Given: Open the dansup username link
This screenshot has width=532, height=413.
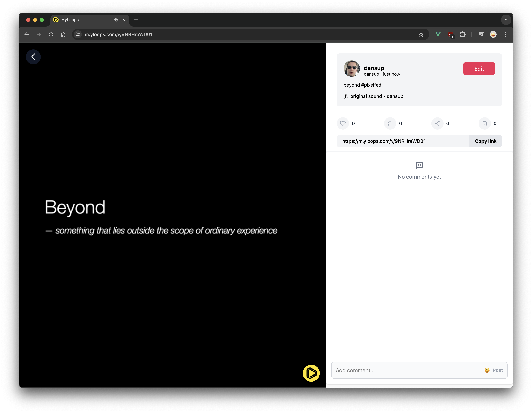Looking at the screenshot, I should click(374, 68).
